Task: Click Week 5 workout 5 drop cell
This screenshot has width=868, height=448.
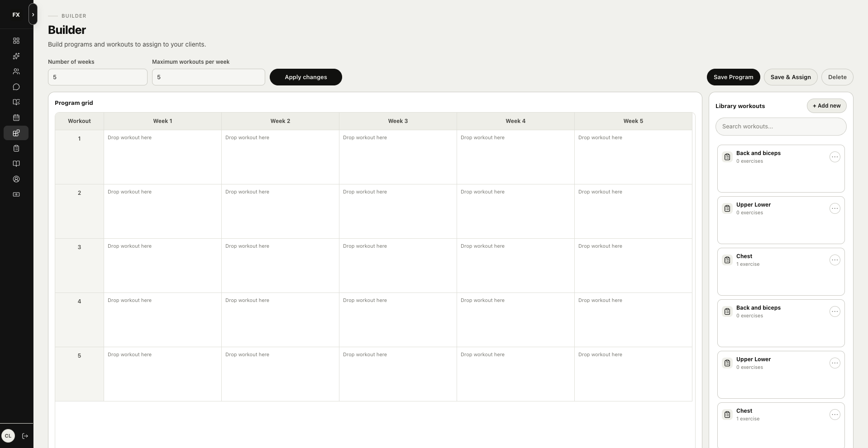Action: coord(633,374)
